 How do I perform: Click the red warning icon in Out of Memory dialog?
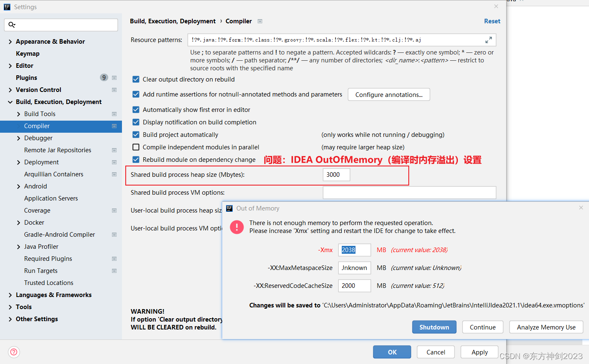[x=237, y=227]
